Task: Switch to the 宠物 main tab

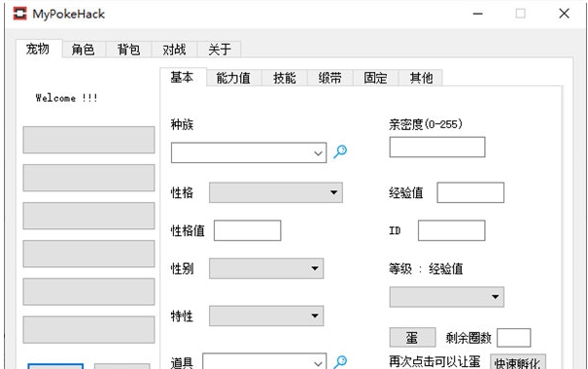Action: coord(38,49)
